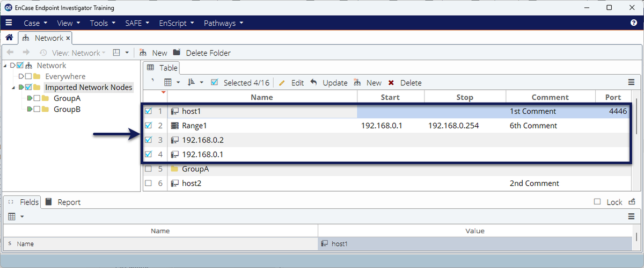Switch to the Report tab
Screen dimensions: 644x268
pos(63,202)
